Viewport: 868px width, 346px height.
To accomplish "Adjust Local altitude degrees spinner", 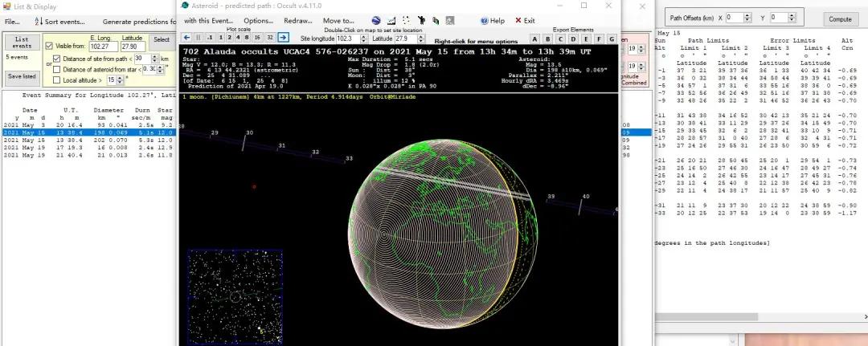I will (x=120, y=80).
